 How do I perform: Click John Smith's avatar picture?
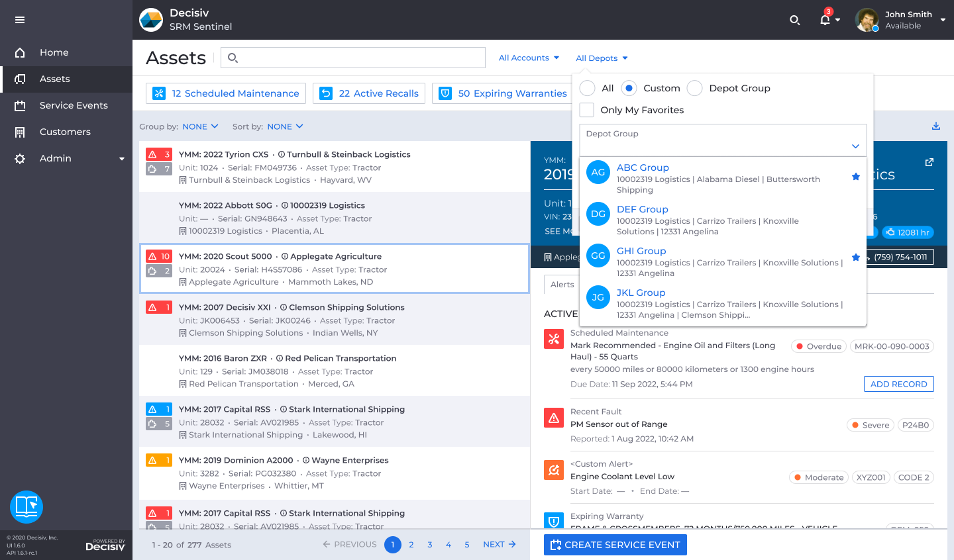pyautogui.click(x=867, y=20)
